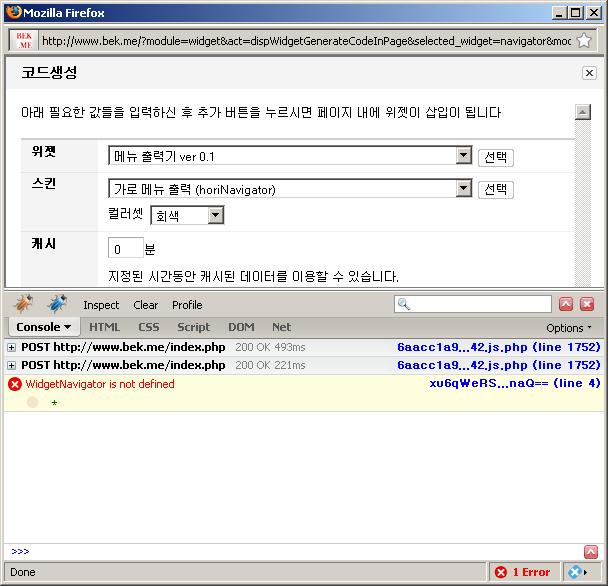Minimize Firebug panel with red up-arrow icon
The image size is (608, 586).
[x=566, y=304]
